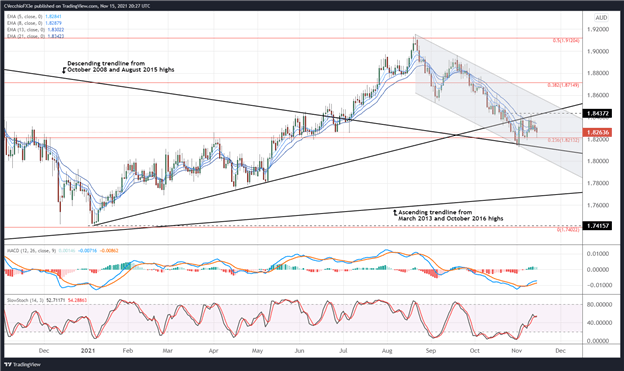This screenshot has height=371, width=624.
Task: Click the 1.92000 price axis tick
Action: pos(597,29)
